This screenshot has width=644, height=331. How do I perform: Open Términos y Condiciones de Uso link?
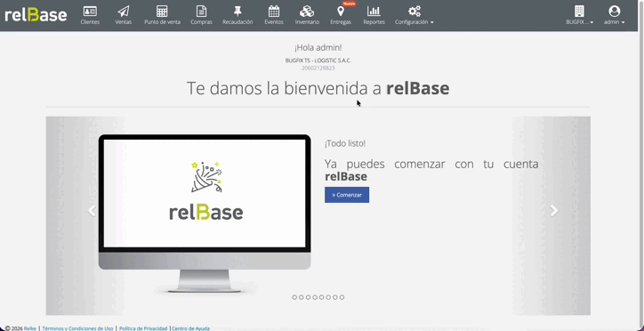[77, 328]
